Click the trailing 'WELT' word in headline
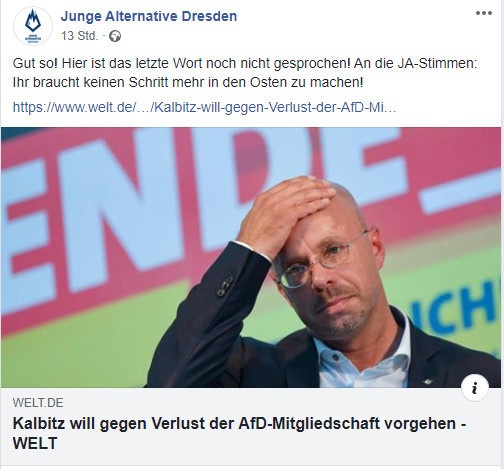This screenshot has height=469, width=504. 35,443
